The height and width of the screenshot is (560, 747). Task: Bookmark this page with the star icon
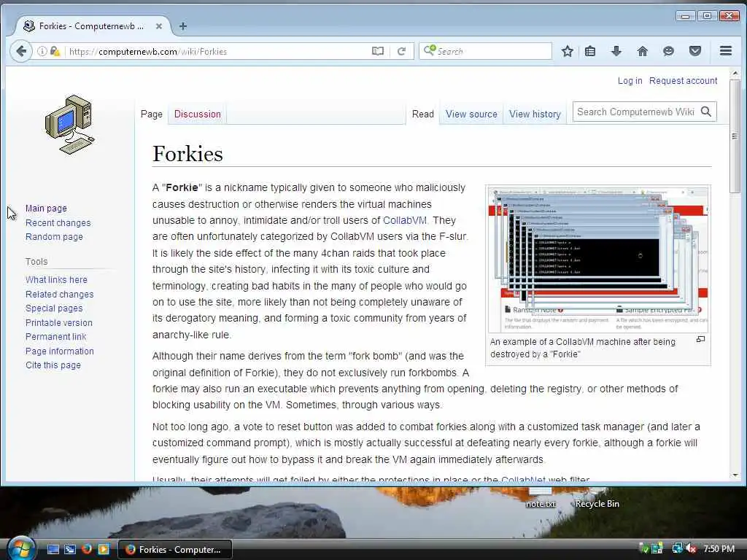(567, 51)
